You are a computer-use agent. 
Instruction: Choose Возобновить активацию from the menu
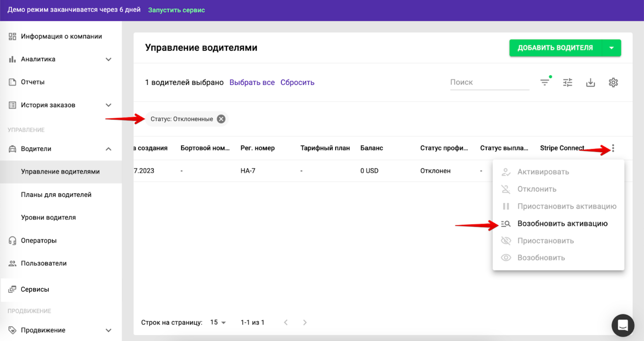click(x=562, y=223)
